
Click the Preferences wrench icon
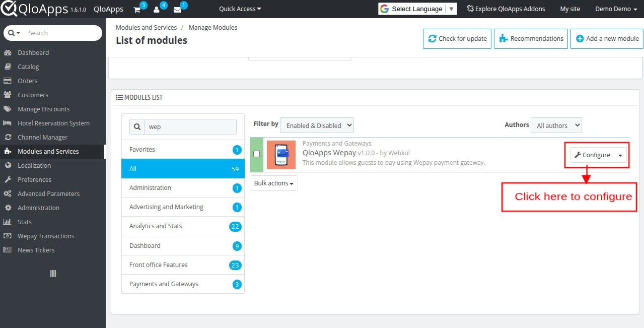8,179
